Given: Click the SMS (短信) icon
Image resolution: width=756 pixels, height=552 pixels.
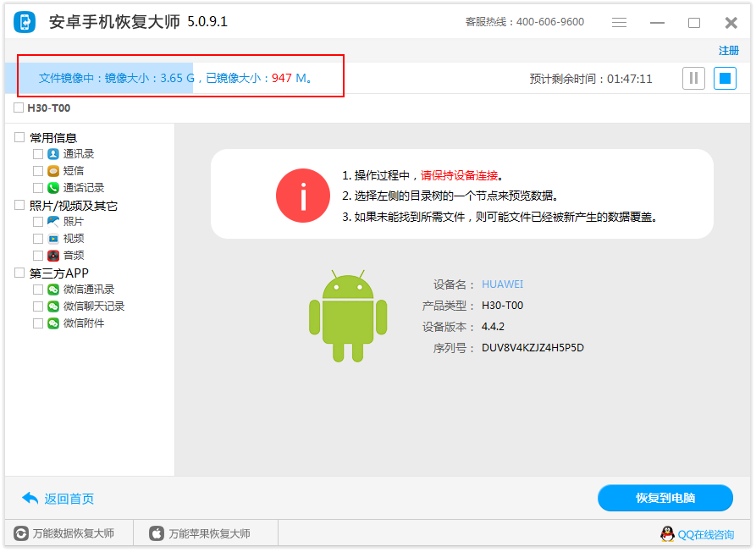Looking at the screenshot, I should pyautogui.click(x=53, y=171).
